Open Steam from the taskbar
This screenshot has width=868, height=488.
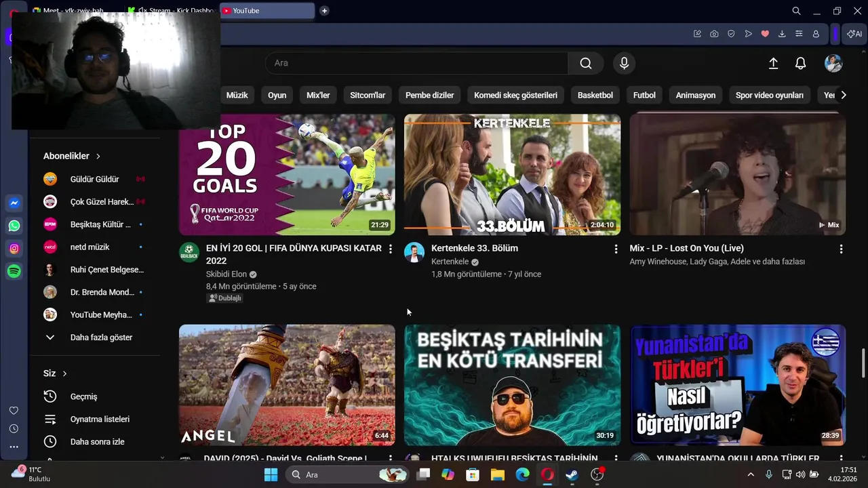572,474
